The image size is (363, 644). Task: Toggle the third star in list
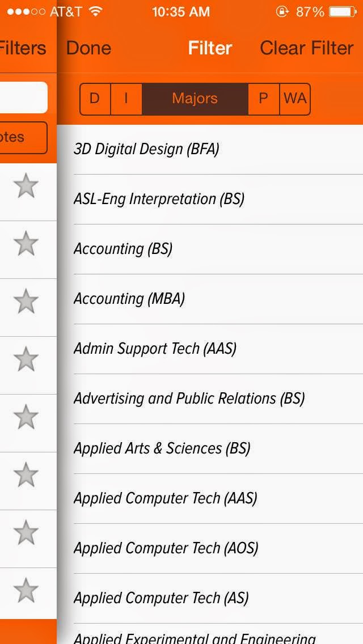point(26,301)
